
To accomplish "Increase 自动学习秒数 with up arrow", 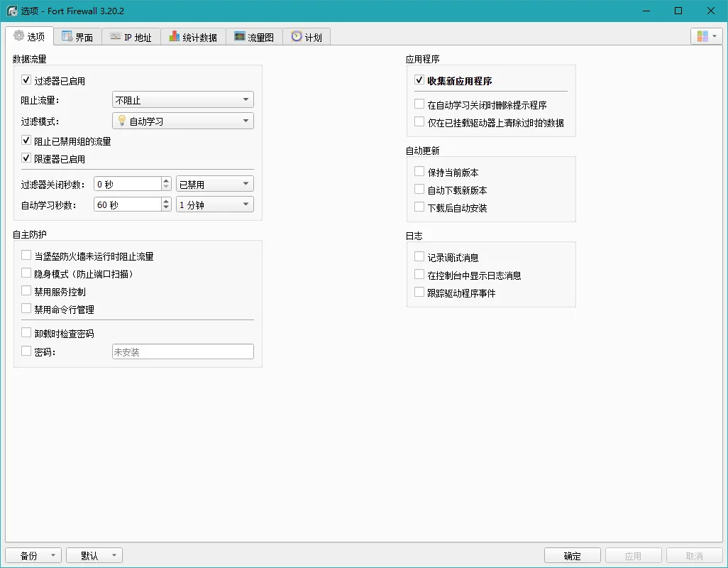I will click(166, 201).
